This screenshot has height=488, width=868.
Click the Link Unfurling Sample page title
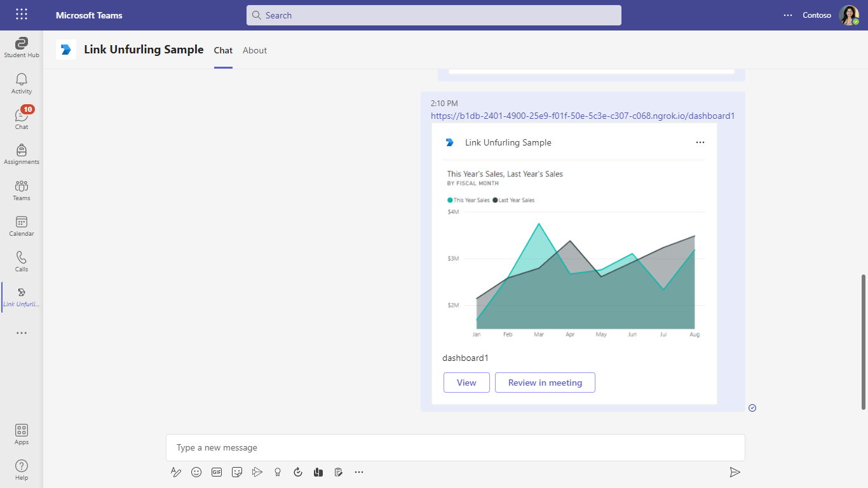click(x=144, y=50)
